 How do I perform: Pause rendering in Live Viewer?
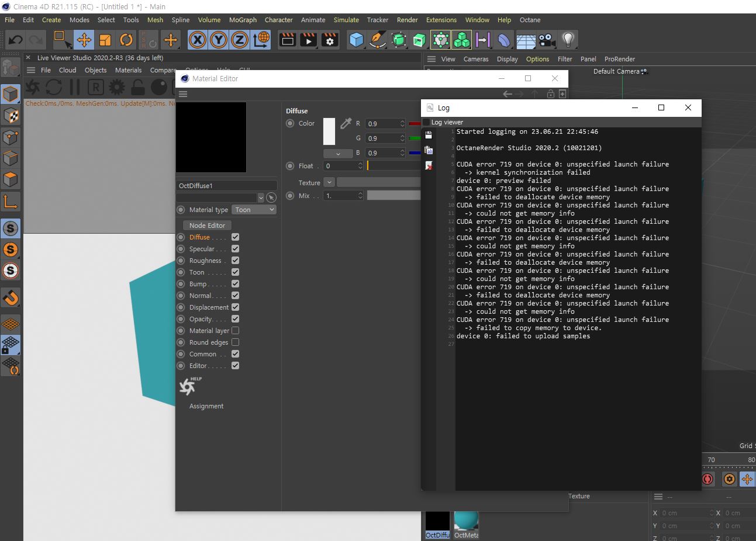pyautogui.click(x=75, y=88)
